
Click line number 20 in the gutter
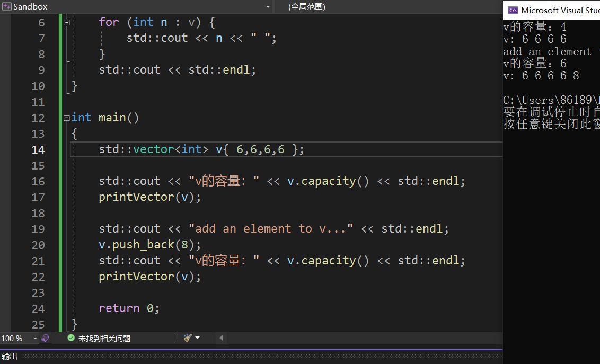(x=38, y=245)
